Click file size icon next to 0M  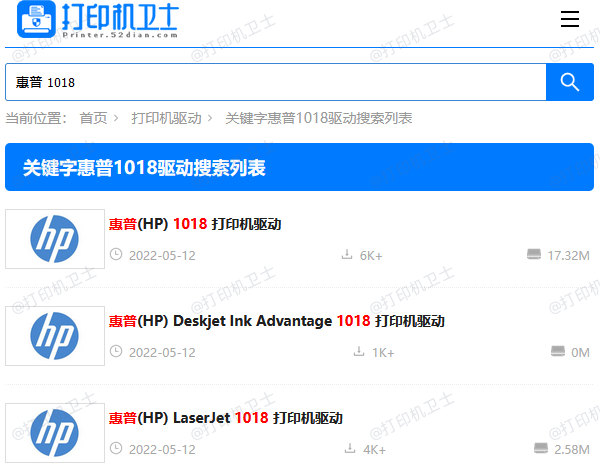click(x=558, y=351)
